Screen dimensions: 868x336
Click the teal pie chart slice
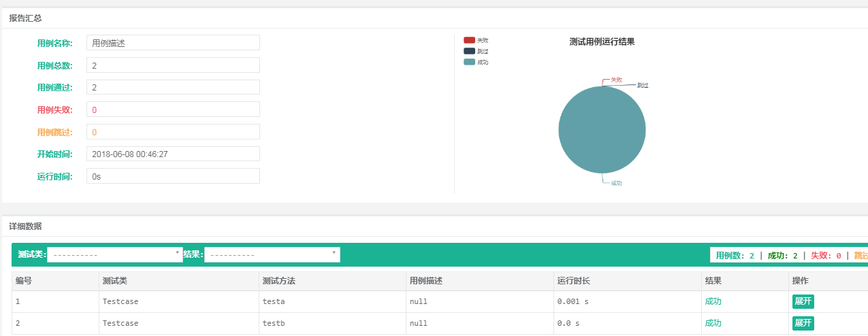click(602, 129)
